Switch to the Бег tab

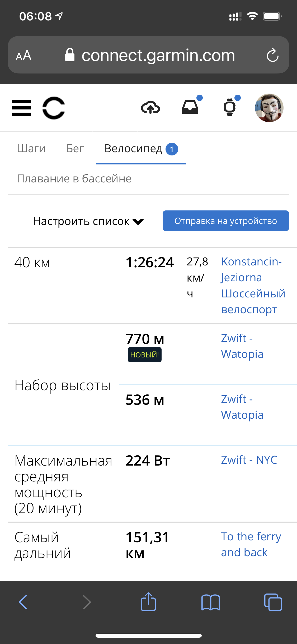pos(75,149)
